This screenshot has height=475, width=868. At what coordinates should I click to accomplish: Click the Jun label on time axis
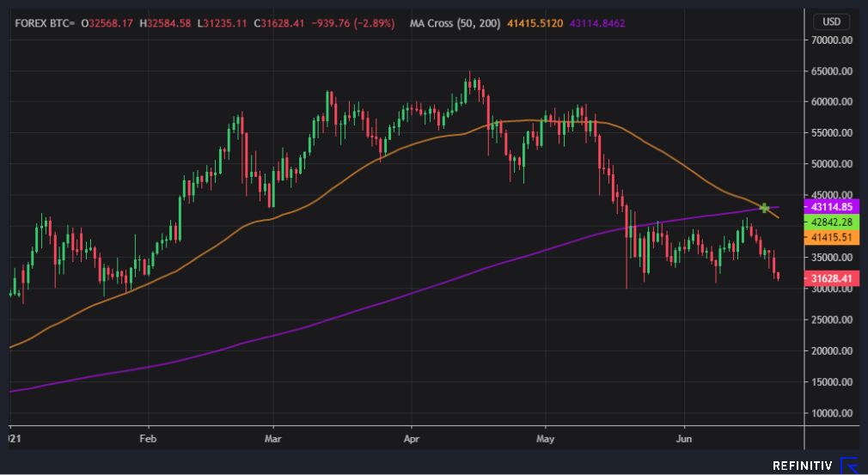click(684, 439)
